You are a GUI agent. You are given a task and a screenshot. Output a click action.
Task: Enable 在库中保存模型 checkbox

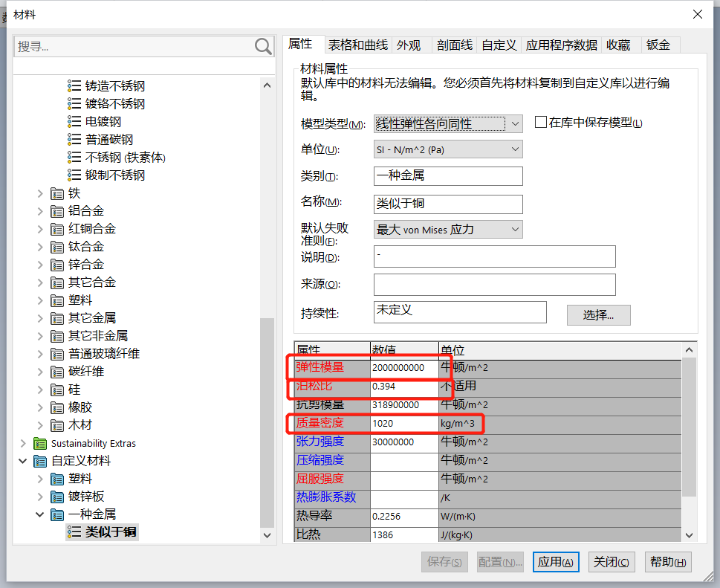click(541, 122)
